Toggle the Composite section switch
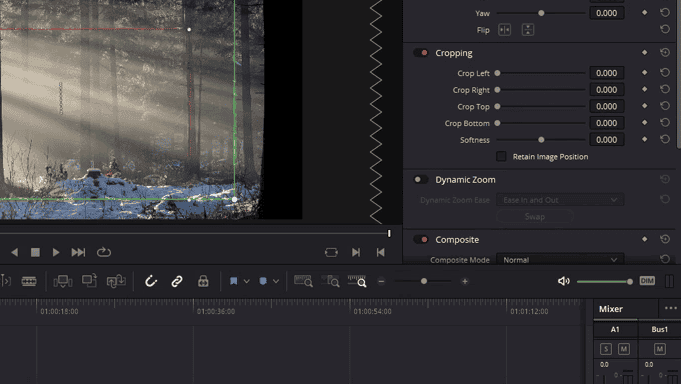The image size is (681, 384). (421, 239)
